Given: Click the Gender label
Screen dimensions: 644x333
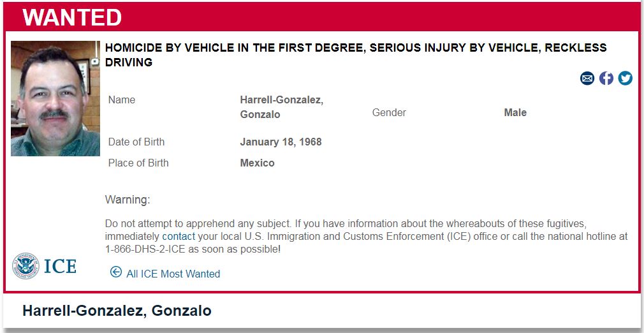Looking at the screenshot, I should tap(389, 112).
